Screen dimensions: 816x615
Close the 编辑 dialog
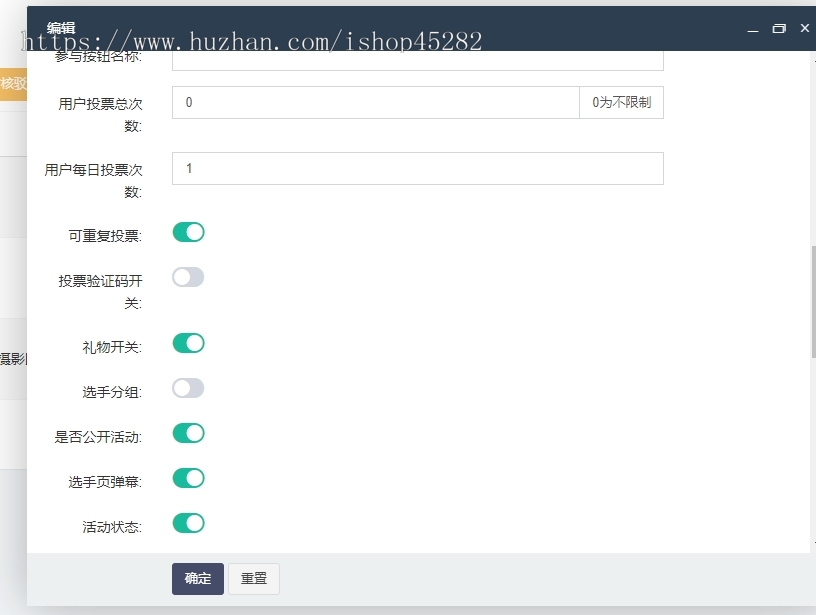click(x=805, y=28)
